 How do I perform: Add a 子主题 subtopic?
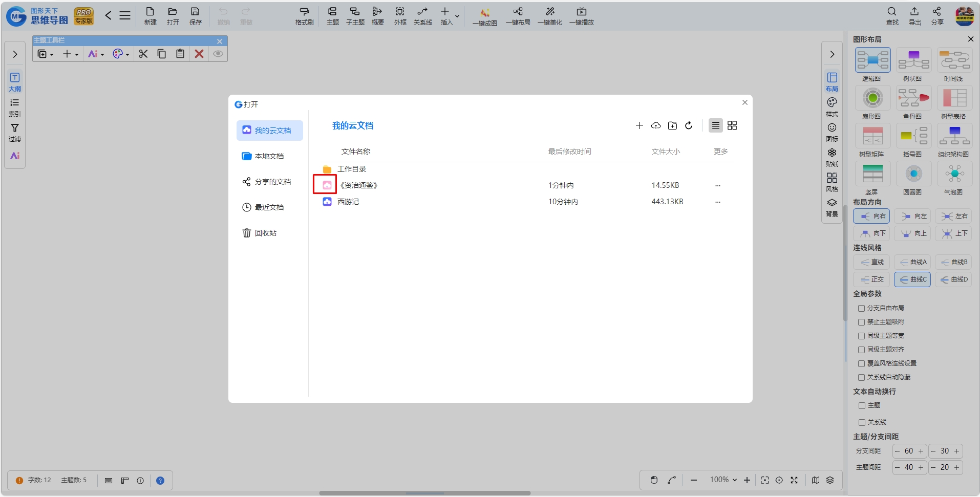(355, 16)
